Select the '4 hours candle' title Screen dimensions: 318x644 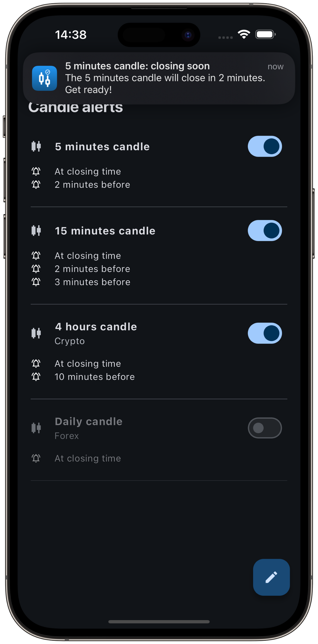coord(96,327)
